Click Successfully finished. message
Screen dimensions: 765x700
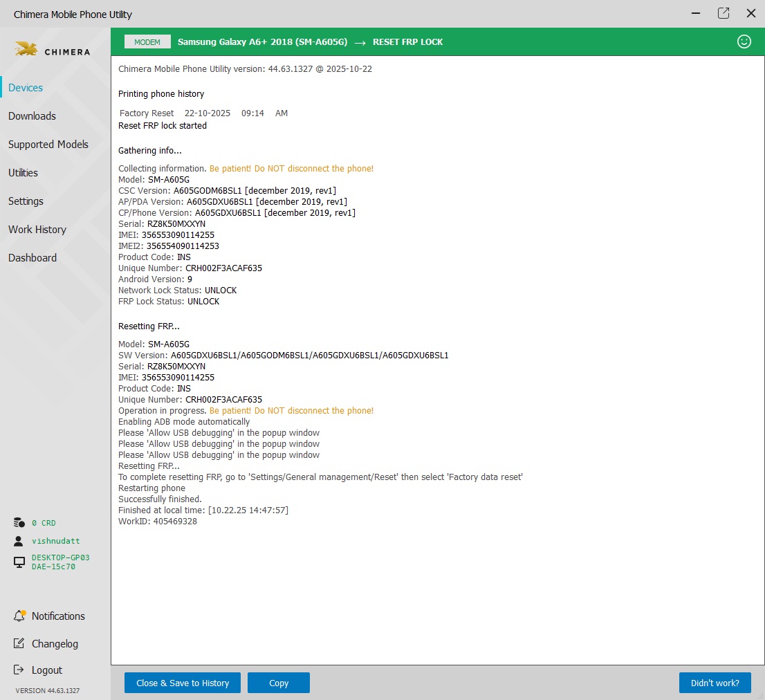coord(160,499)
